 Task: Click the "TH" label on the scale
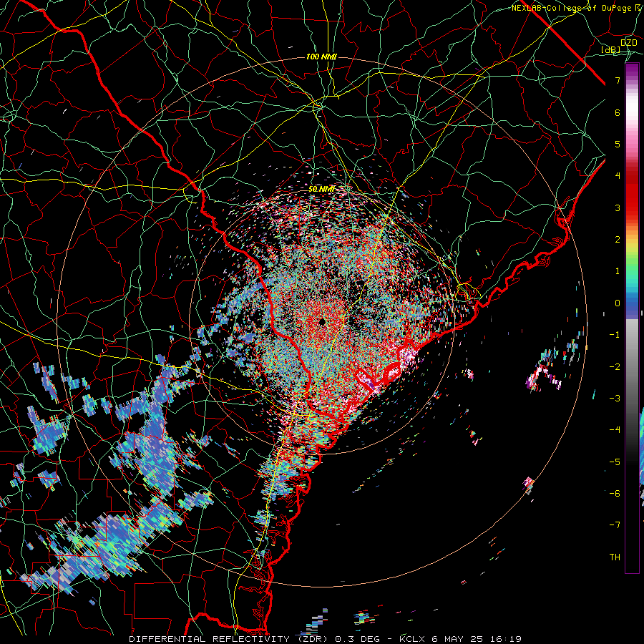click(615, 557)
